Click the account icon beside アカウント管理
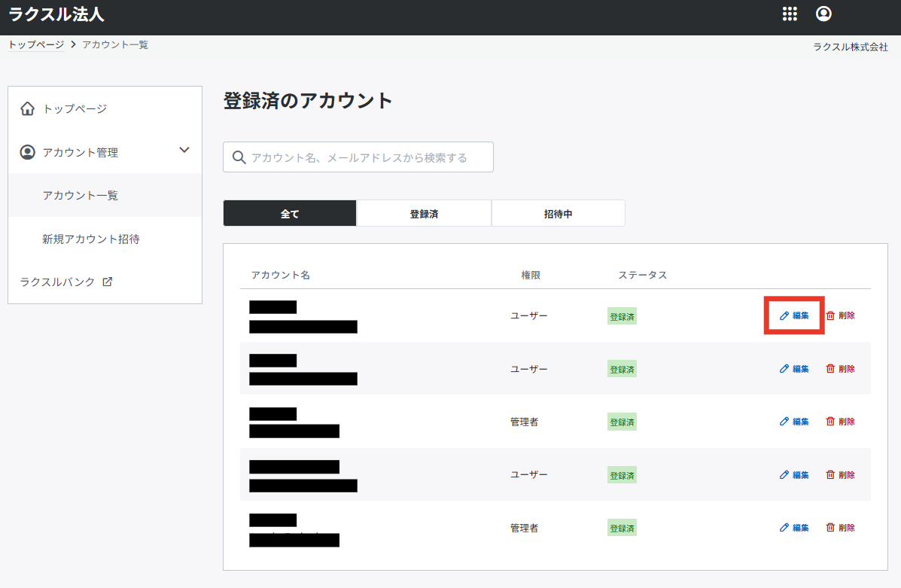Screen dimensions: 901x588 (x=28, y=152)
